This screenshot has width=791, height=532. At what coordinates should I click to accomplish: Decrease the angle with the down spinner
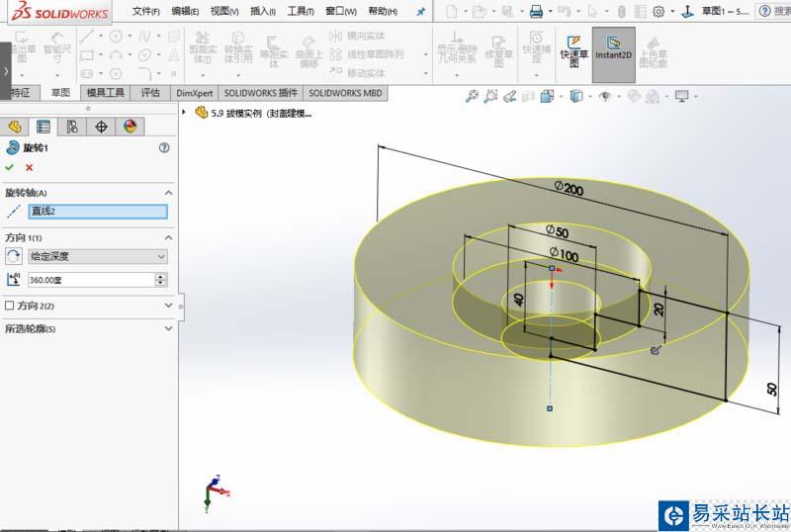tap(160, 283)
